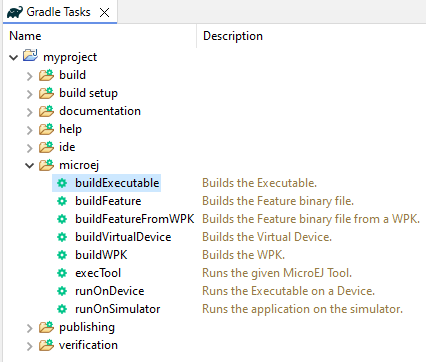426x362 pixels.
Task: Click the microej group folder icon
Action: tap(46, 165)
